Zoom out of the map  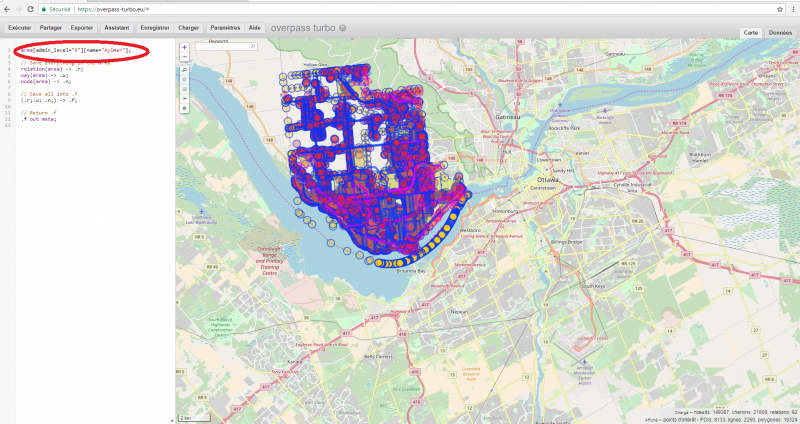tap(184, 57)
